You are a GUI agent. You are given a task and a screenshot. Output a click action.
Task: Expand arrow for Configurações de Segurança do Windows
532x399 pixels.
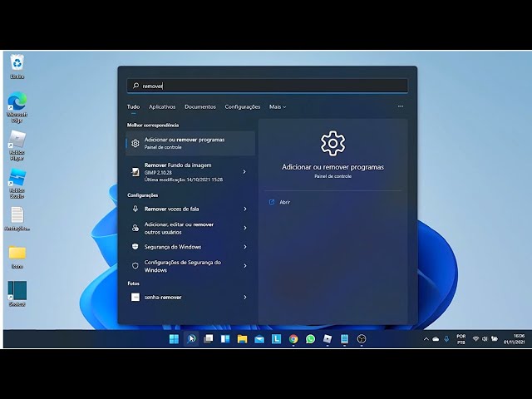point(245,266)
